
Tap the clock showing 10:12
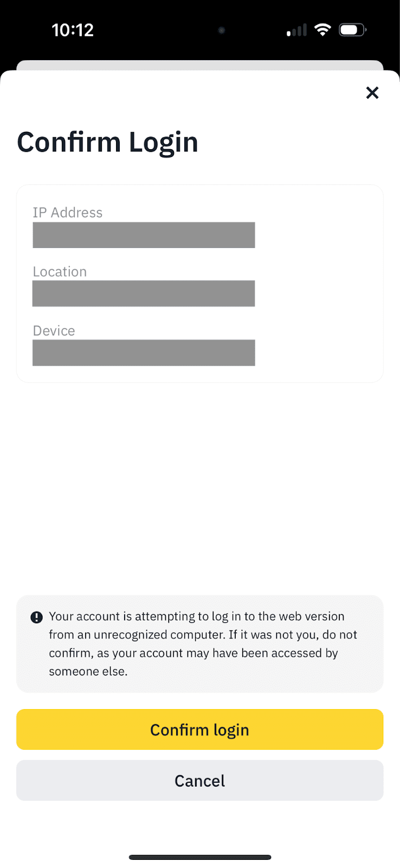pos(73,30)
